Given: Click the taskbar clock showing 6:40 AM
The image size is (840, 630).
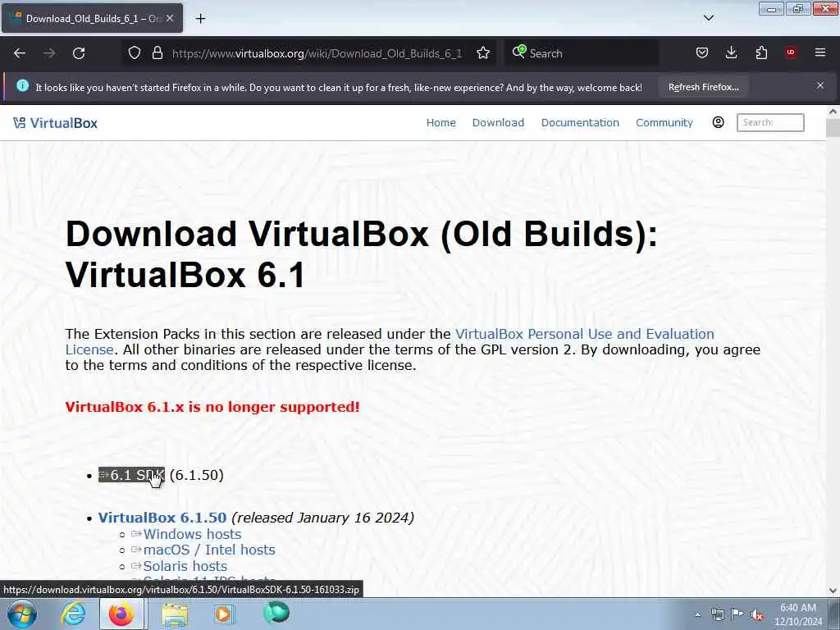Looking at the screenshot, I should point(798,614).
